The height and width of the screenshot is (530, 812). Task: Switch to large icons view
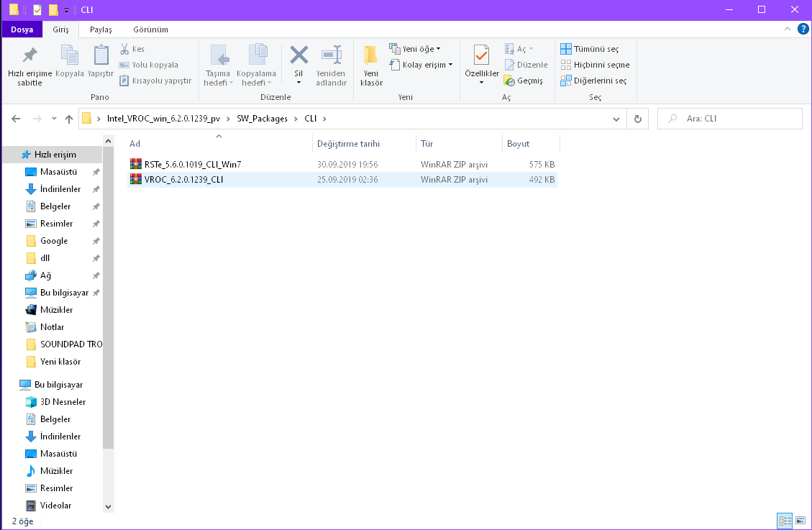point(800,521)
